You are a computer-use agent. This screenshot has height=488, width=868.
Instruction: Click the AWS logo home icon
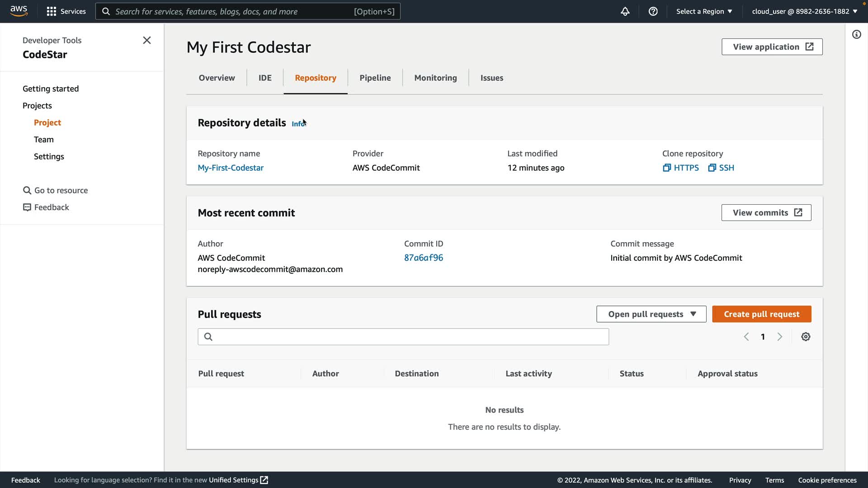click(19, 11)
